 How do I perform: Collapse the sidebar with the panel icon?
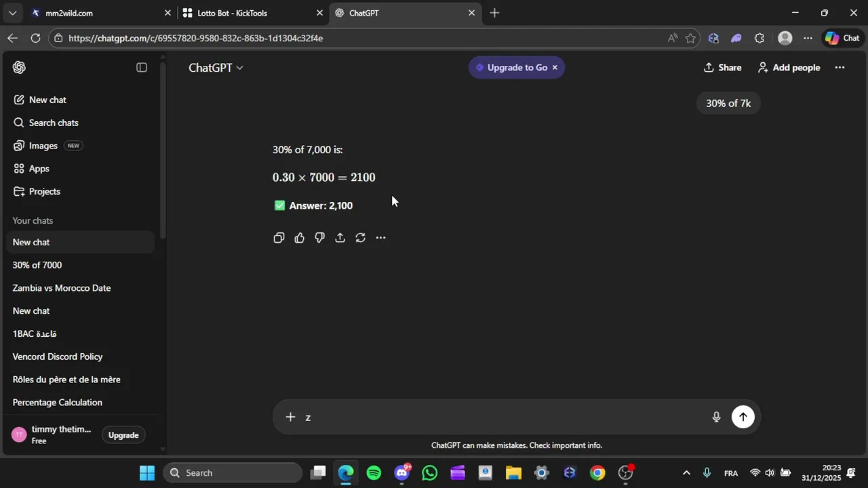(142, 67)
